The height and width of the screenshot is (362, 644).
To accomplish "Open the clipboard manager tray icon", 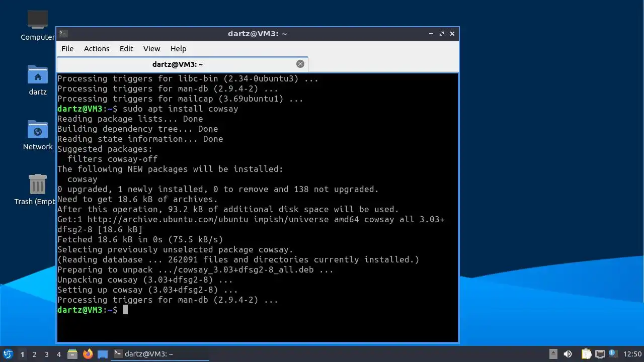I will coord(586,354).
